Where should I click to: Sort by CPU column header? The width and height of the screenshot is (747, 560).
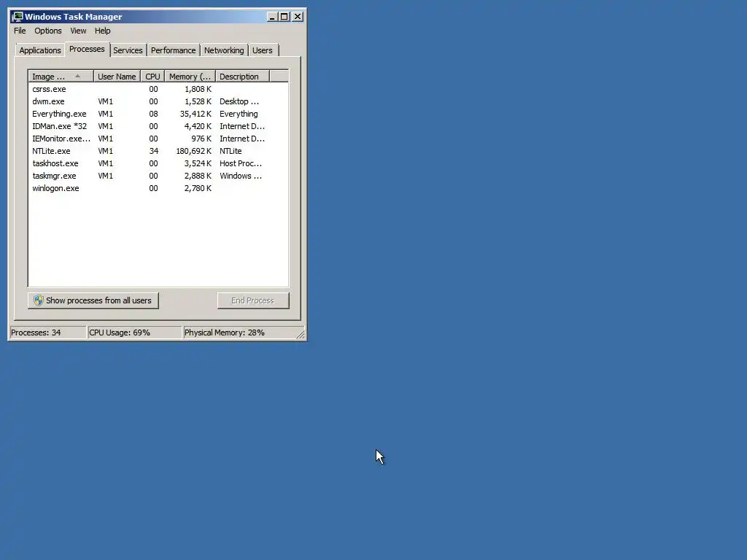(x=152, y=76)
